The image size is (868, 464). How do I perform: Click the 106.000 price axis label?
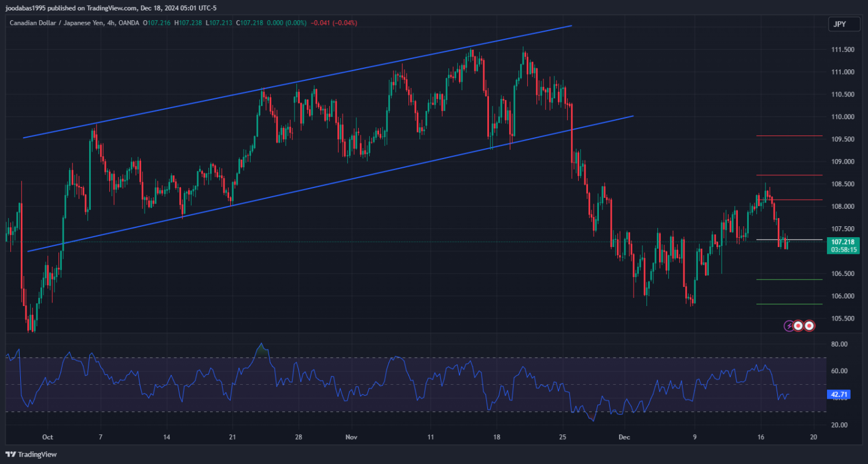pyautogui.click(x=843, y=296)
